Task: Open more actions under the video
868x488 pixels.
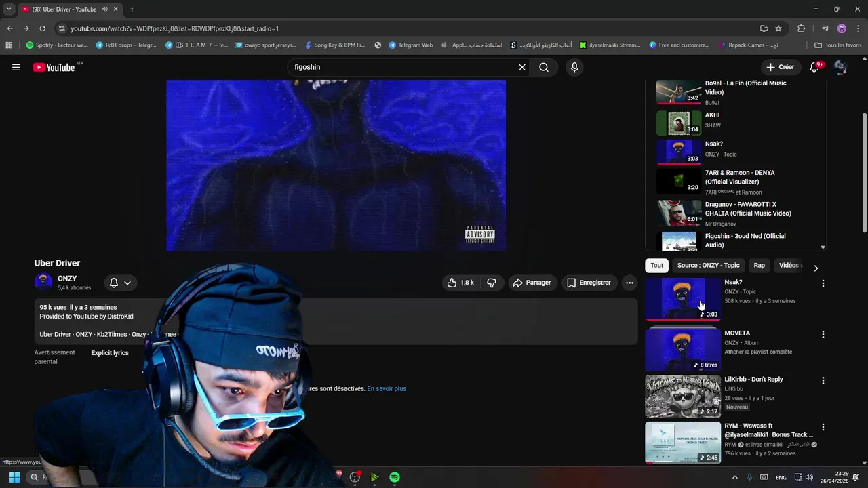Action: click(629, 283)
